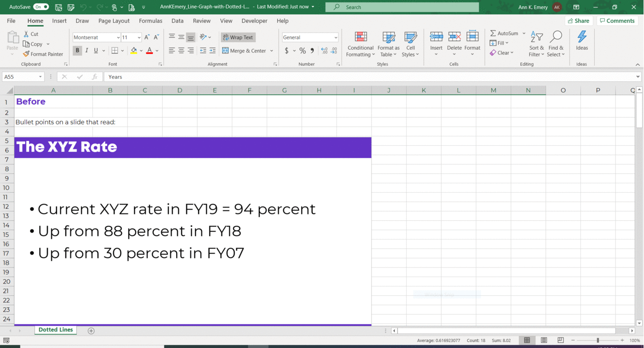The height and width of the screenshot is (348, 644).
Task: Open the Montserrat font name dropdown
Action: 118,37
